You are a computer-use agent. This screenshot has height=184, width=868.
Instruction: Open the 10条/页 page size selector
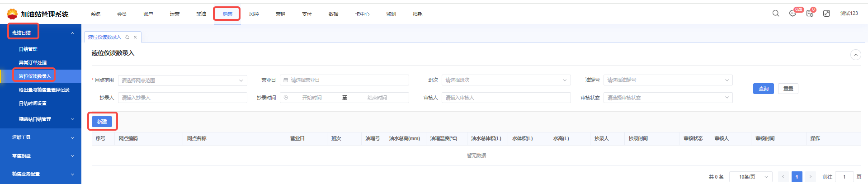click(x=753, y=177)
